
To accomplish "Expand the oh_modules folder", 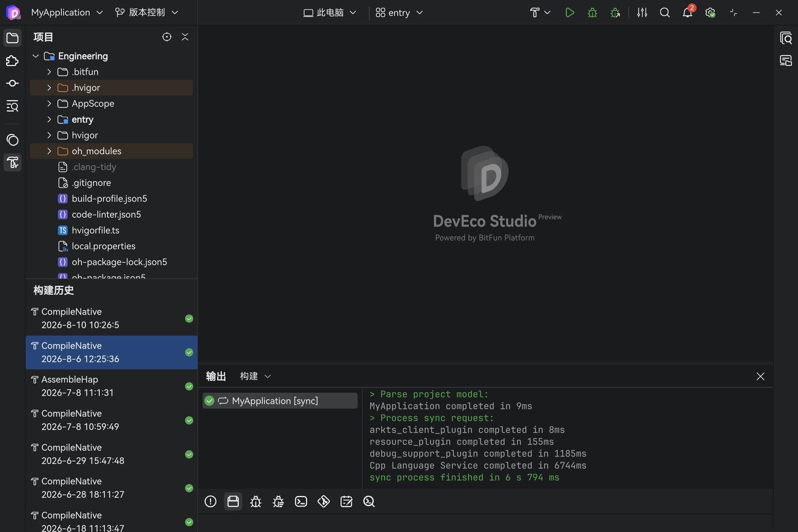I will [x=49, y=151].
